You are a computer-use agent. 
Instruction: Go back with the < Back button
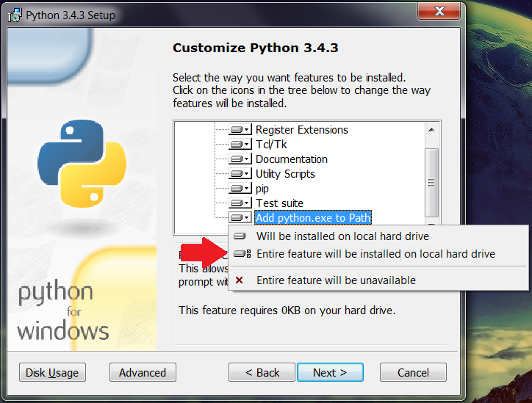[262, 372]
